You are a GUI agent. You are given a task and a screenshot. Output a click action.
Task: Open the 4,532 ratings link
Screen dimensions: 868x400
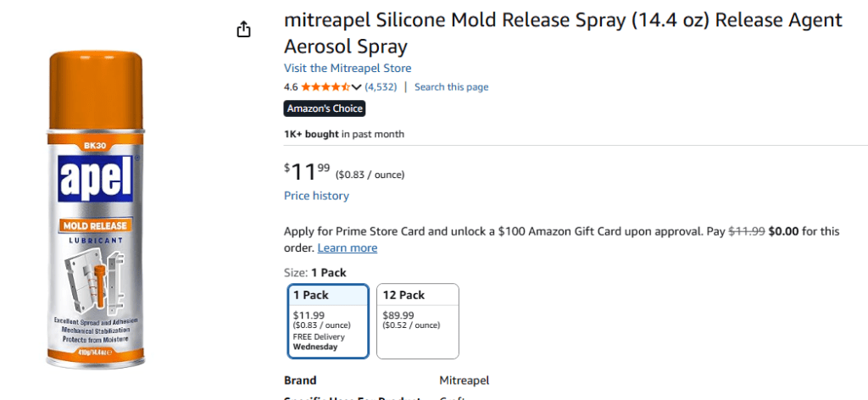[x=381, y=87]
